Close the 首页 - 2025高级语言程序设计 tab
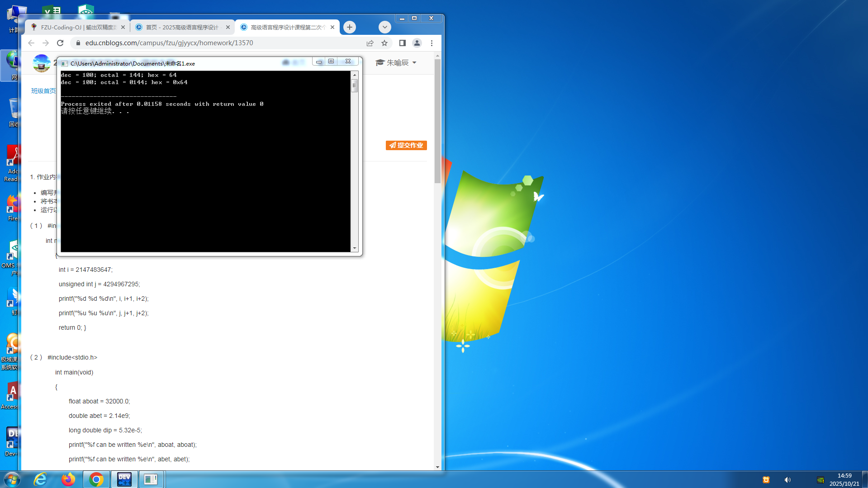Image resolution: width=868 pixels, height=488 pixels. pyautogui.click(x=228, y=27)
